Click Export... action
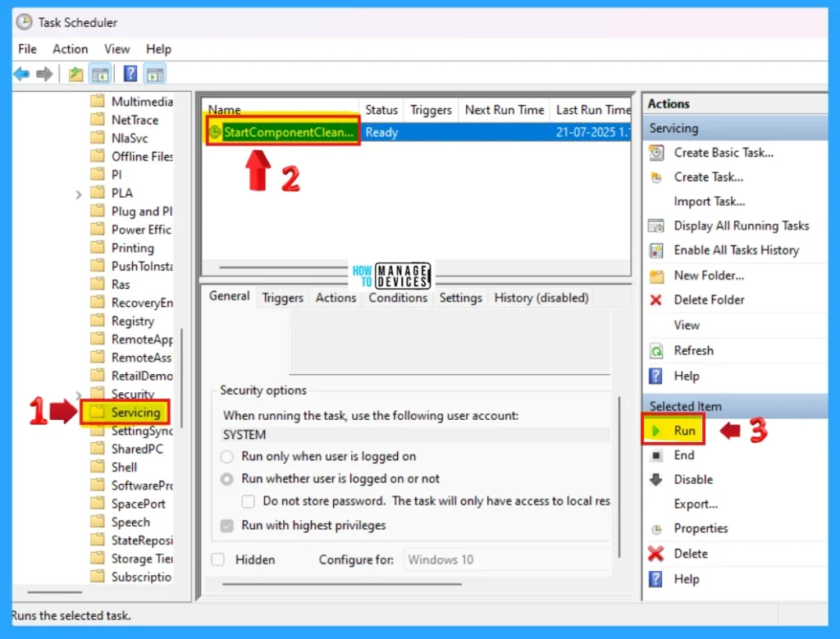Image resolution: width=840 pixels, height=639 pixels. (696, 504)
